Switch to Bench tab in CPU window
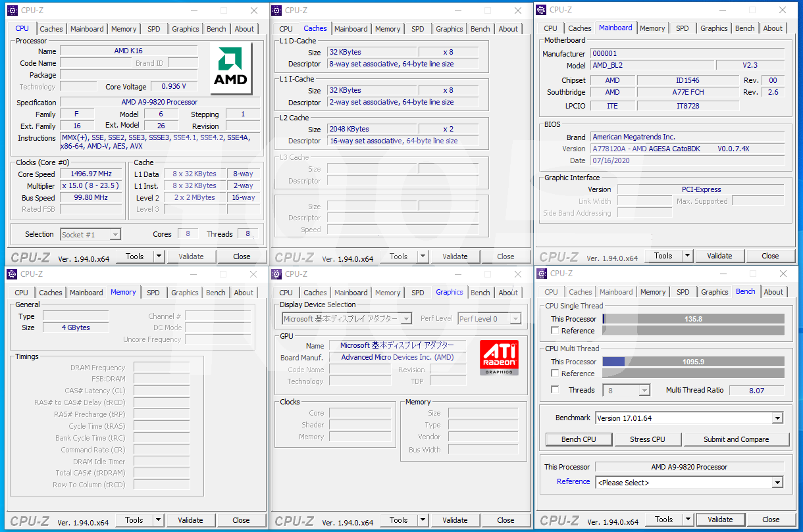The image size is (803, 532). tap(217, 29)
